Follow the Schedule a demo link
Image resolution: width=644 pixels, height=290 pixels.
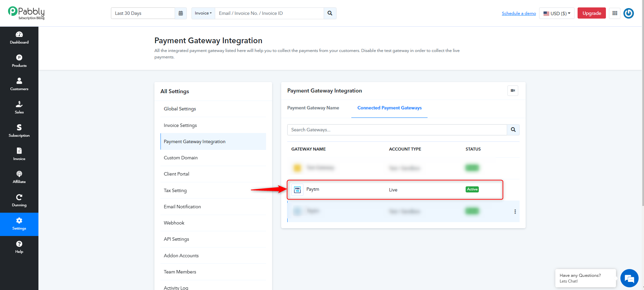pos(519,13)
